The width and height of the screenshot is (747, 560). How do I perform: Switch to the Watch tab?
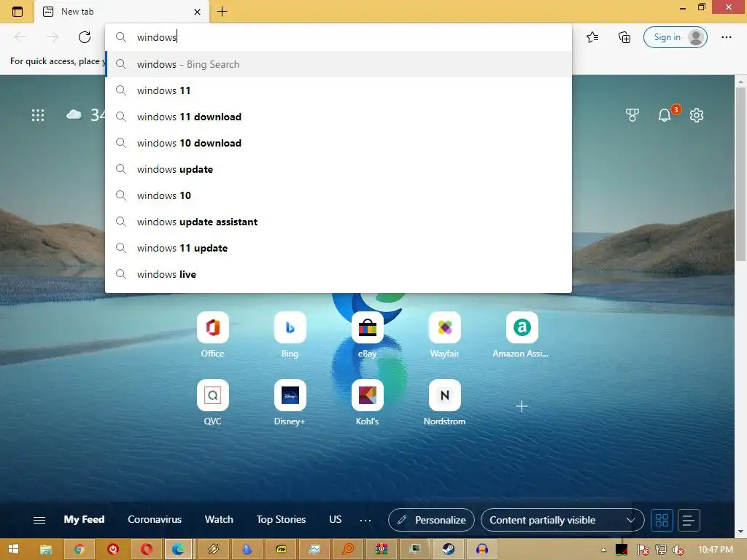tap(219, 519)
